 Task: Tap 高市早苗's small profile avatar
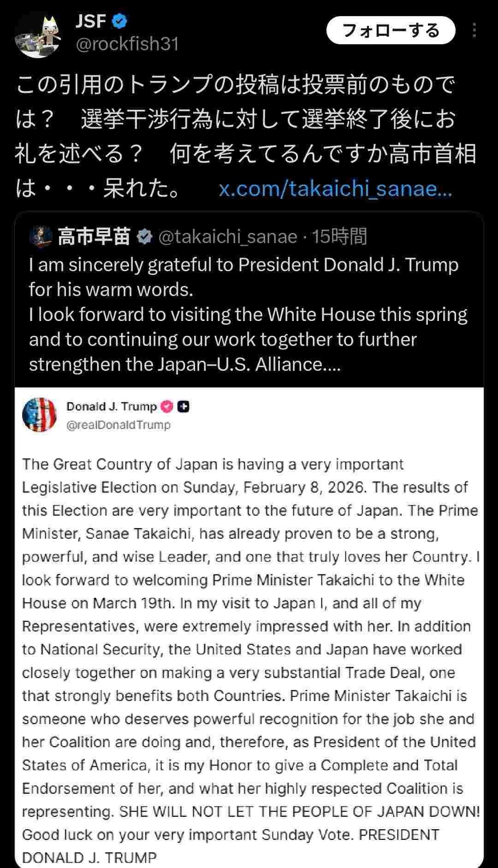[41, 237]
